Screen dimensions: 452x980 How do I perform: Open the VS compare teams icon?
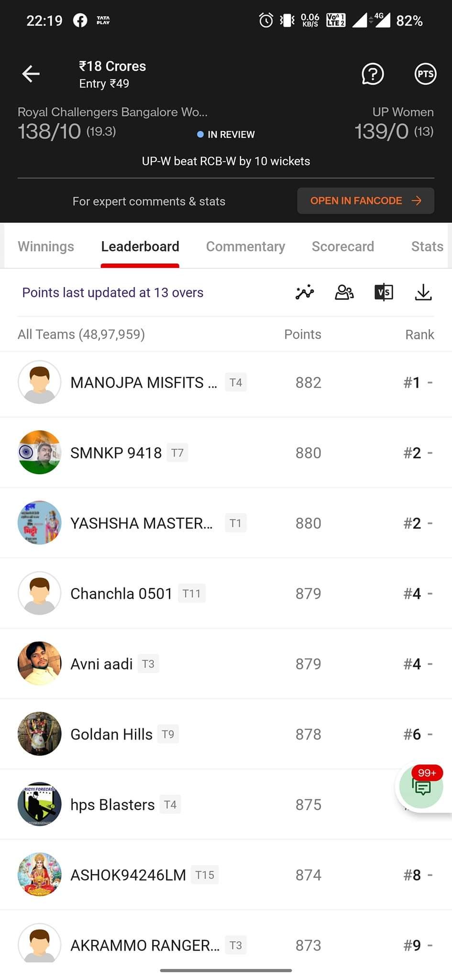pyautogui.click(x=384, y=292)
